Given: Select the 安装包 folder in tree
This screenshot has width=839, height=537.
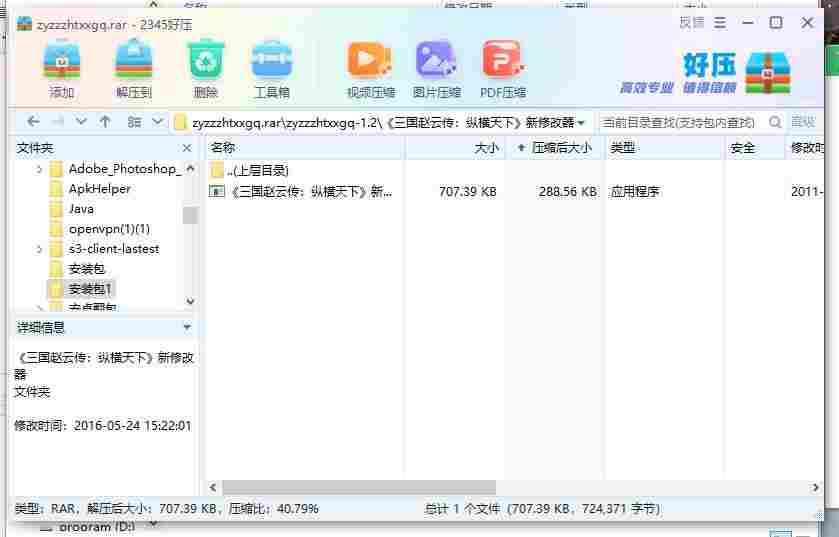Looking at the screenshot, I should click(x=87, y=269).
